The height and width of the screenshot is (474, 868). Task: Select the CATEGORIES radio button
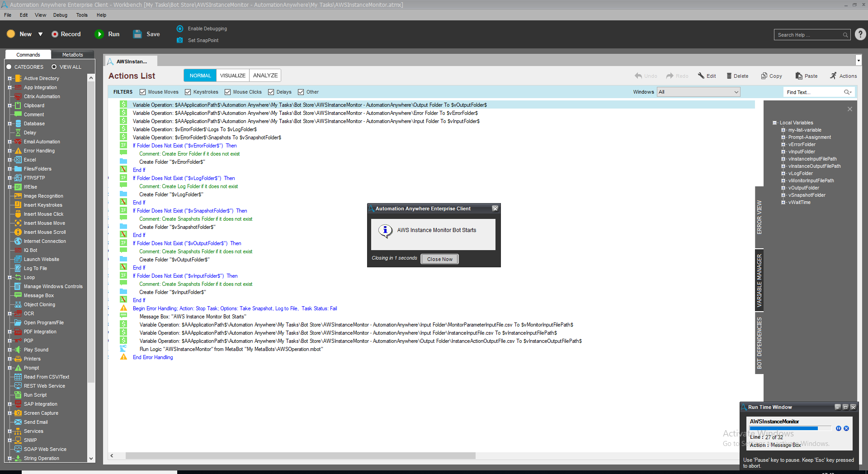tap(9, 67)
